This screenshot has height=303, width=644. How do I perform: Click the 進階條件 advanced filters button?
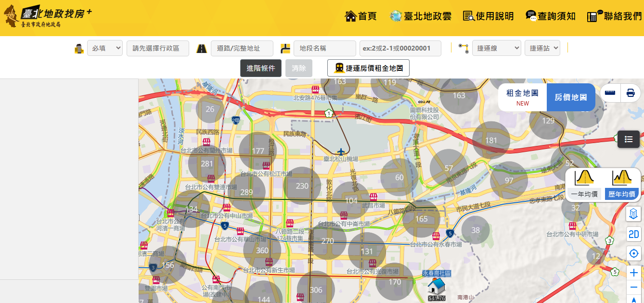click(x=260, y=68)
